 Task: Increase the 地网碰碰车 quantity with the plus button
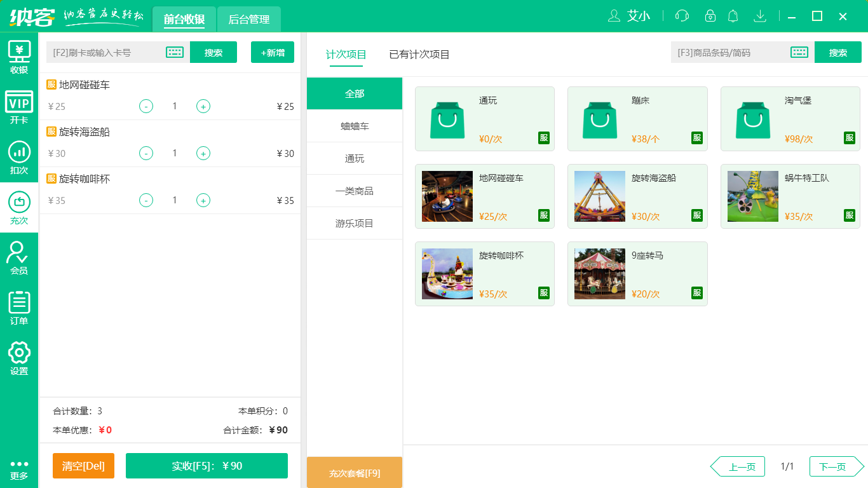[203, 106]
